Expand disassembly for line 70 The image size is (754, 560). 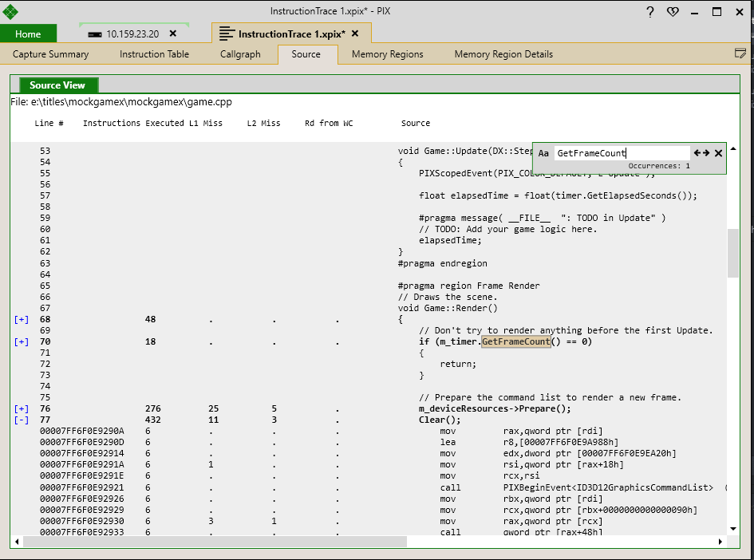(x=22, y=341)
